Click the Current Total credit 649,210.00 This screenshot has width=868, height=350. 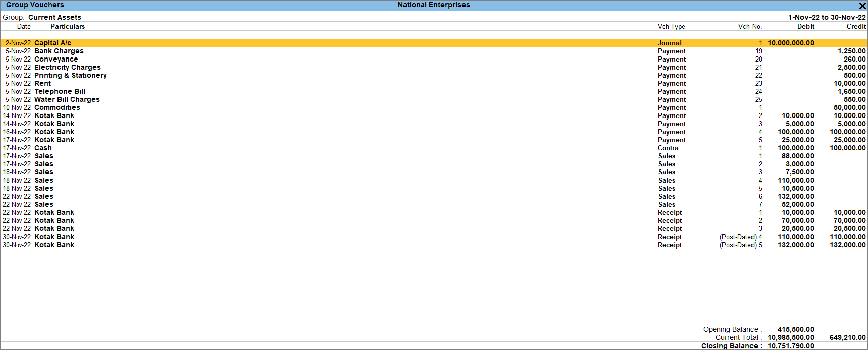pyautogui.click(x=848, y=337)
